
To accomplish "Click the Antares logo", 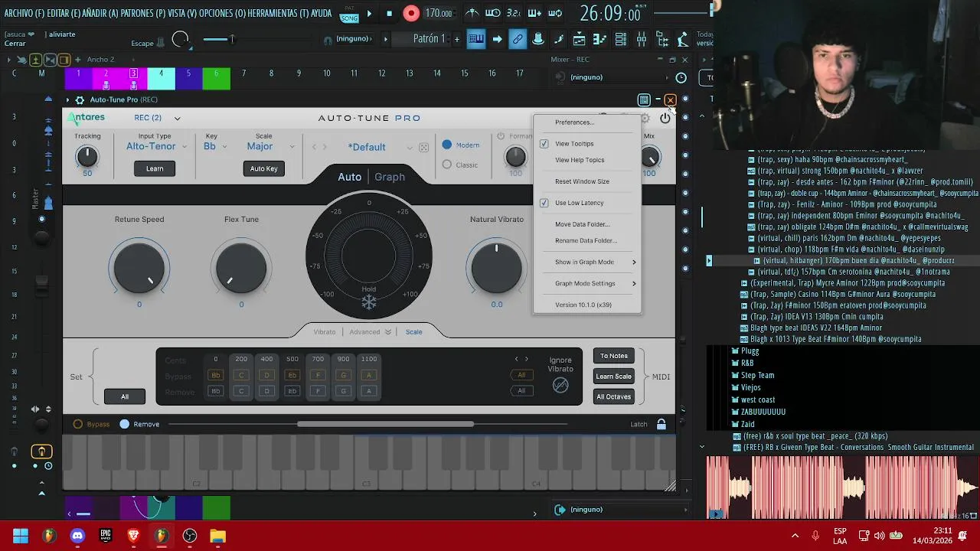I will tap(87, 118).
